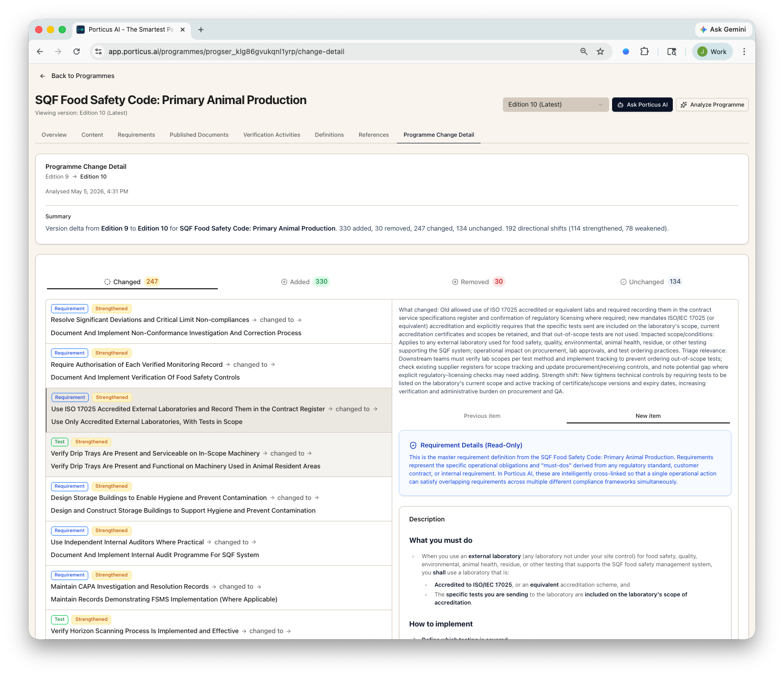Switch to the New item tab

tap(648, 416)
